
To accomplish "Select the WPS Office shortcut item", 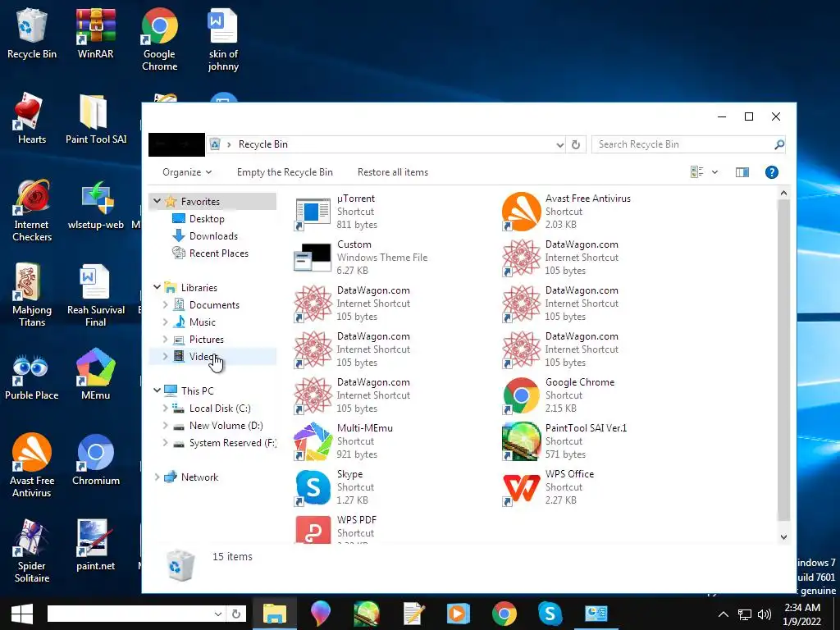I will (549, 487).
